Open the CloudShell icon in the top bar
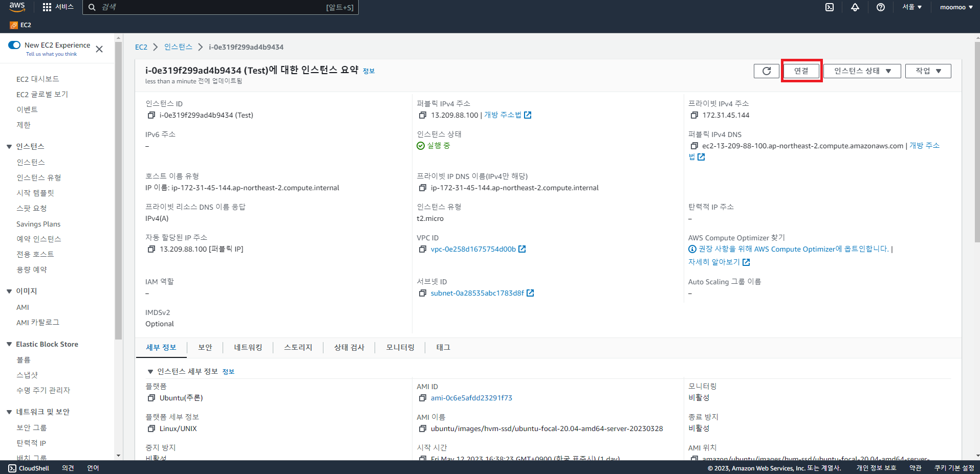 (x=830, y=7)
